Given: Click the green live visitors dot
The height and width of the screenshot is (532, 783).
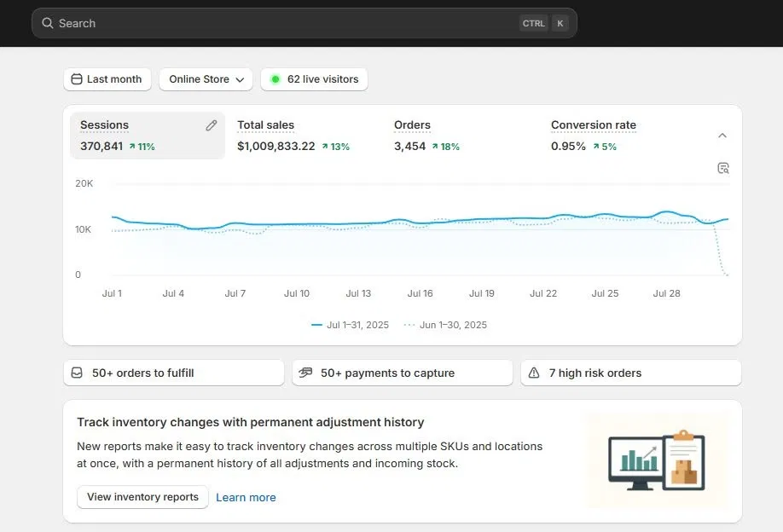Looking at the screenshot, I should [275, 78].
